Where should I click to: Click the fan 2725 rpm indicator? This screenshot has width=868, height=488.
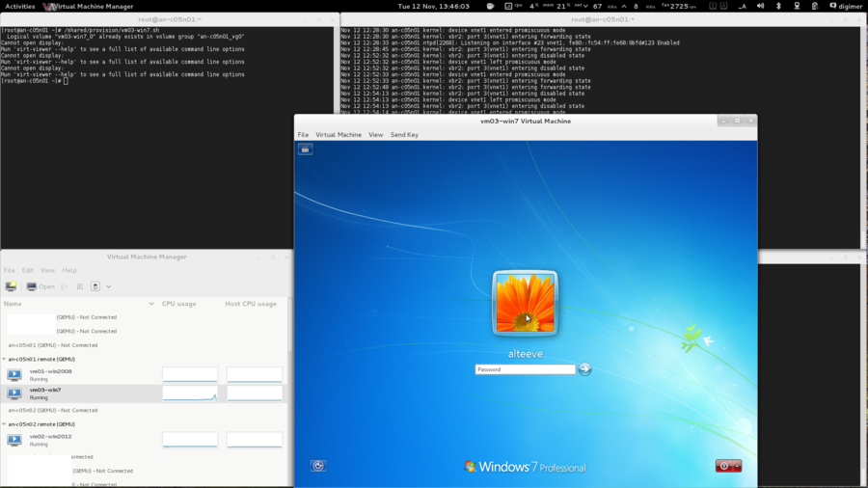tap(679, 6)
